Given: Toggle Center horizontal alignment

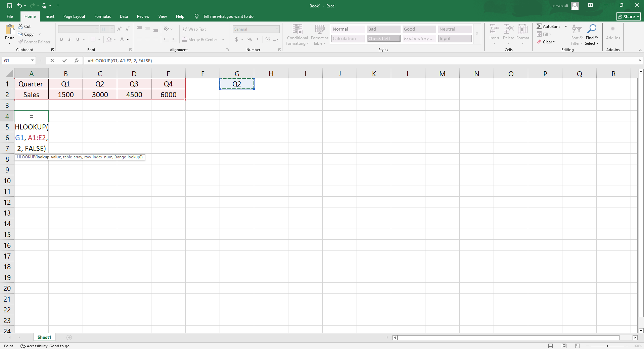Looking at the screenshot, I should tap(148, 39).
